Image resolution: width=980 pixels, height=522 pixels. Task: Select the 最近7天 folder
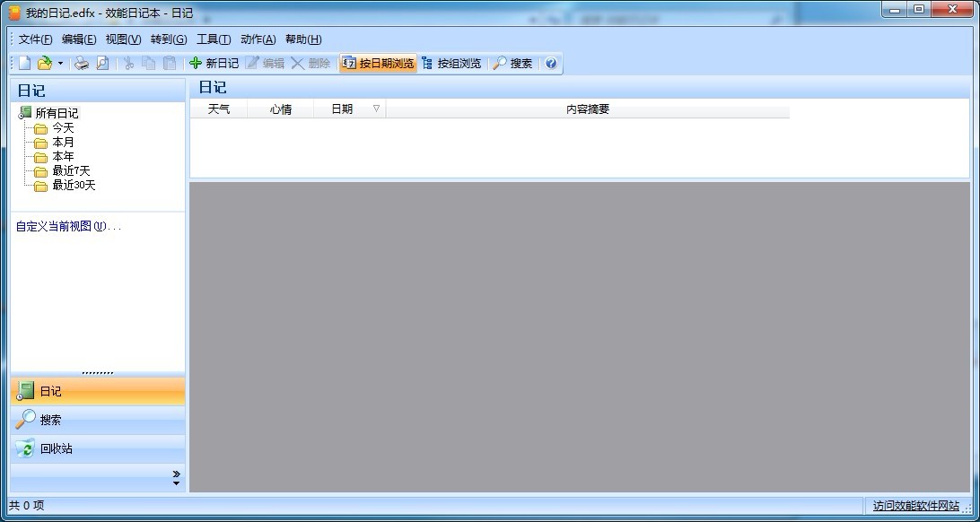point(71,170)
